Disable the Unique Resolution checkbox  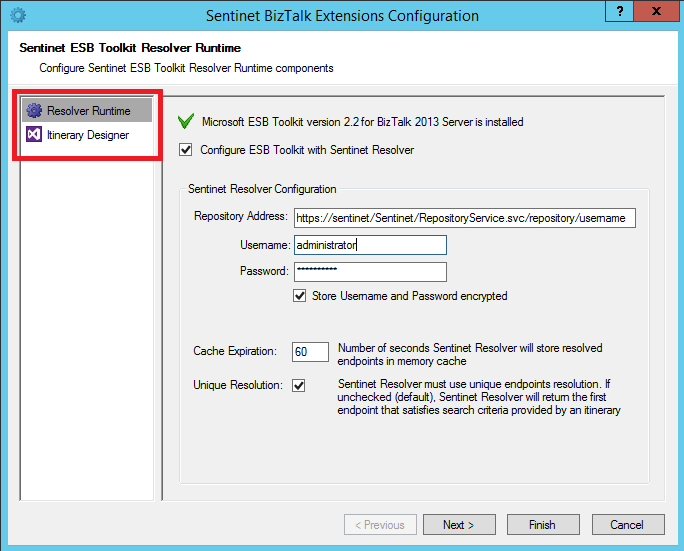[x=299, y=385]
